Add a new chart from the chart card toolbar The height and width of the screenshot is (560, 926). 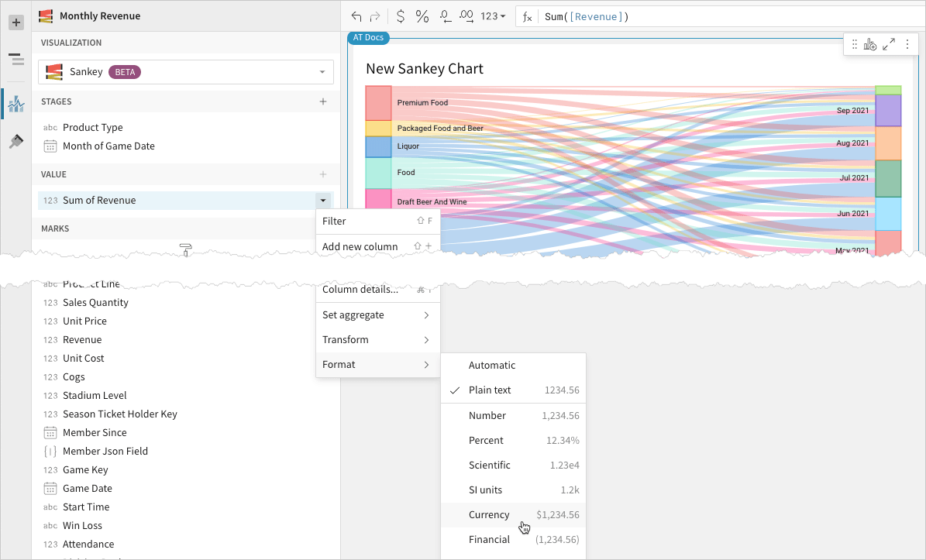(x=870, y=44)
